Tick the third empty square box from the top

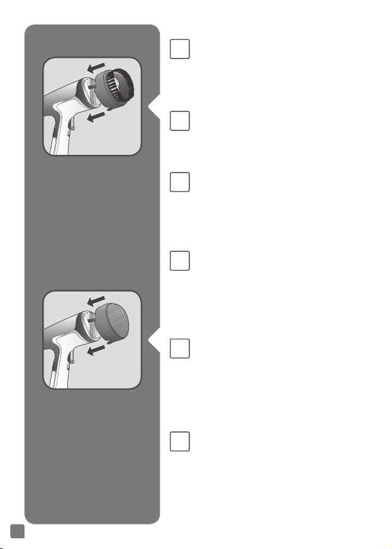pyautogui.click(x=179, y=182)
